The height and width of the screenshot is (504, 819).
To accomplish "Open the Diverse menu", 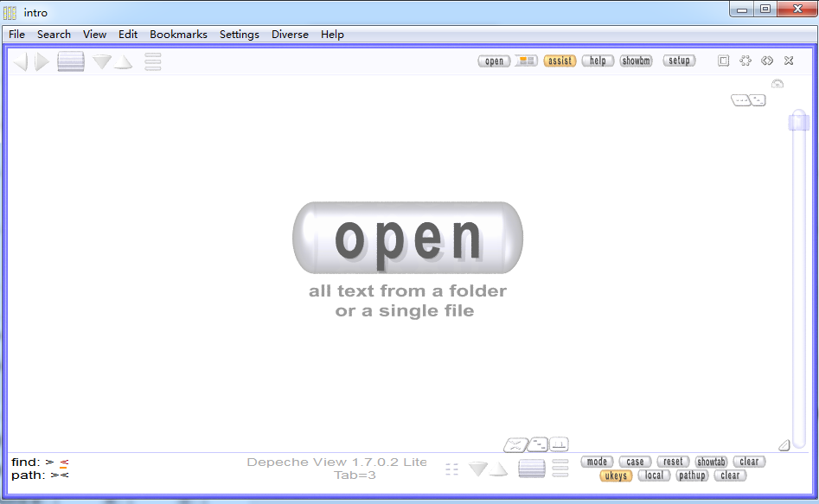I will [x=290, y=35].
